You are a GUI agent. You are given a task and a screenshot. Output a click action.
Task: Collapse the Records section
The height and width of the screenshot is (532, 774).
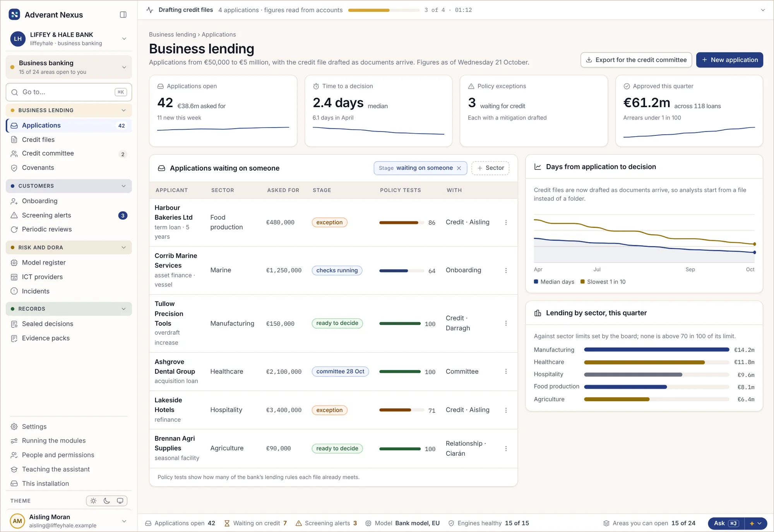pyautogui.click(x=69, y=309)
